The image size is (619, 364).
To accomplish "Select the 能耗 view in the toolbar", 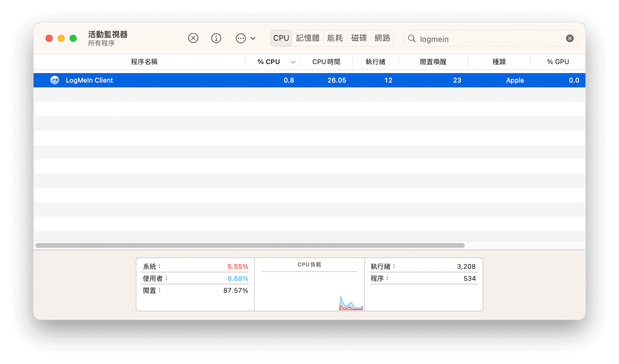I will tap(335, 38).
